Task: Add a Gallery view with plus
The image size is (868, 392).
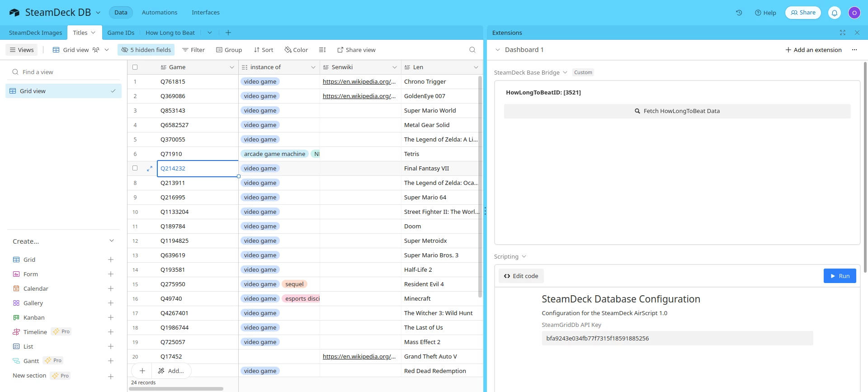Action: (111, 303)
